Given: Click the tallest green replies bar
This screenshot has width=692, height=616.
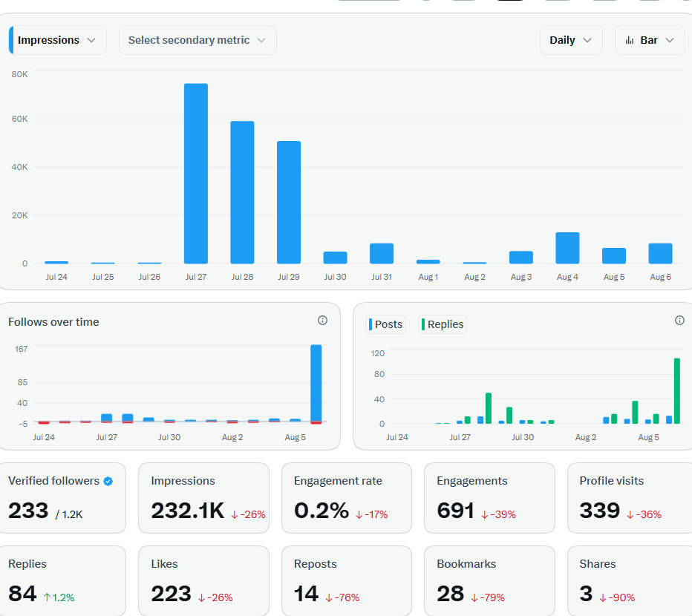Looking at the screenshot, I should pyautogui.click(x=677, y=391).
